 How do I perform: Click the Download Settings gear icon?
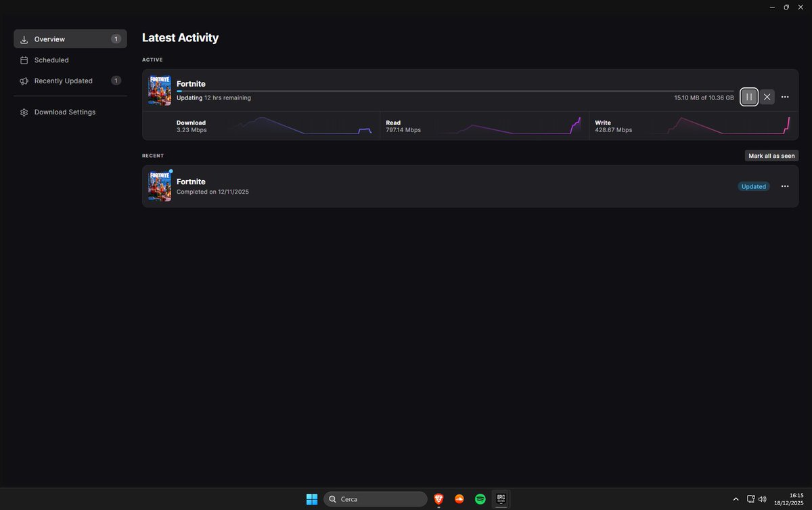[24, 112]
